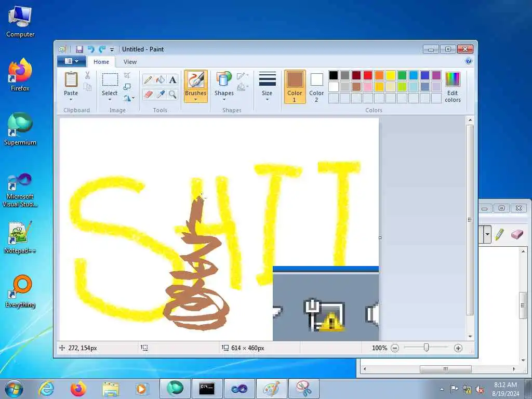Open the Windows Start menu
The width and height of the screenshot is (532, 399).
pos(14,389)
